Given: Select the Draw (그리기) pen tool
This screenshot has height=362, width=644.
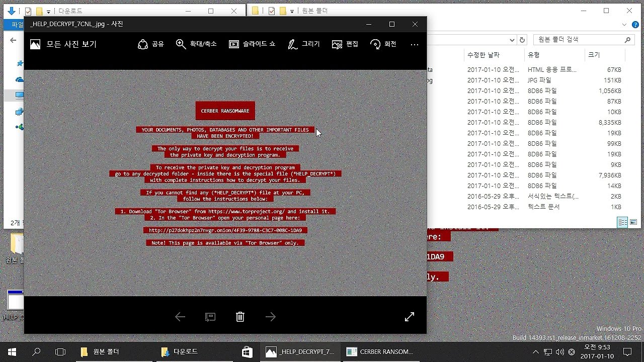Looking at the screenshot, I should (304, 44).
